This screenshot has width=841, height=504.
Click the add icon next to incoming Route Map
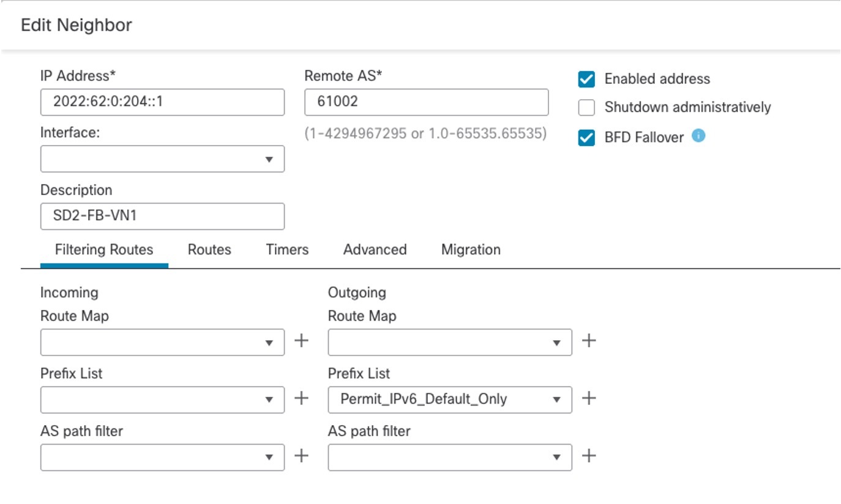[302, 342]
